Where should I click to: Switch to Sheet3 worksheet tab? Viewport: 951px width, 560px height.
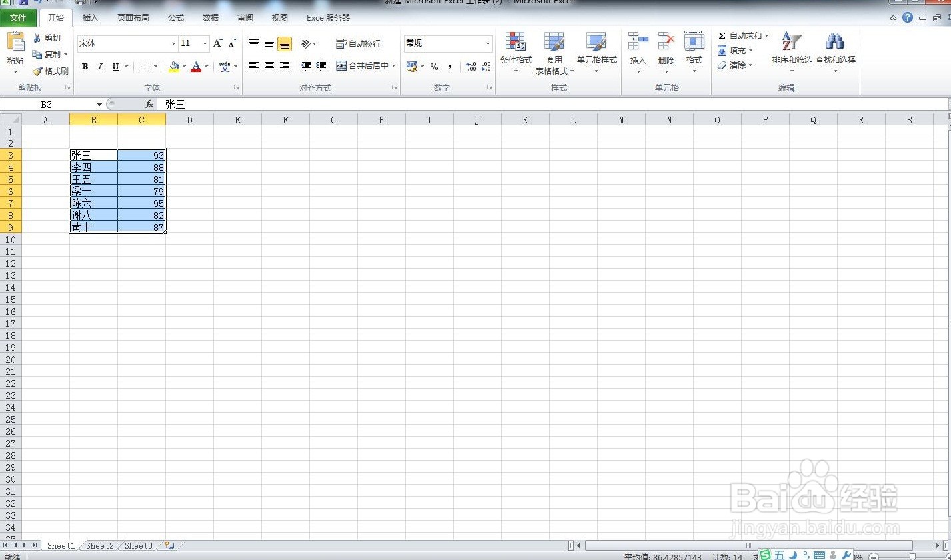tap(139, 545)
